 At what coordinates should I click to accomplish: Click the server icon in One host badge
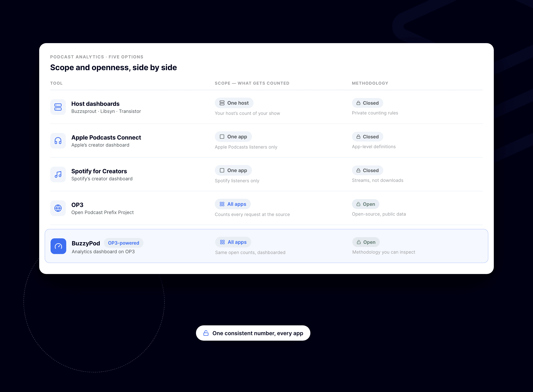coord(222,103)
